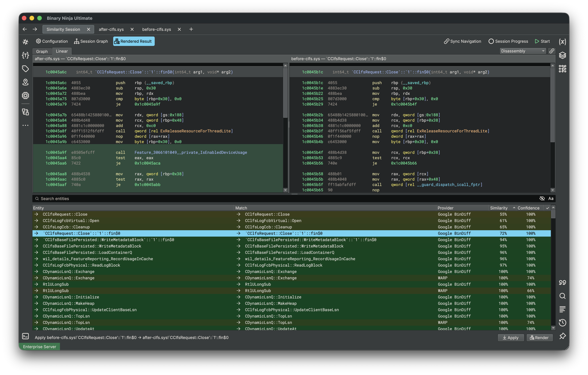Viewport: 588px width, 375px height.
Task: Click the Apply button
Action: click(x=511, y=338)
